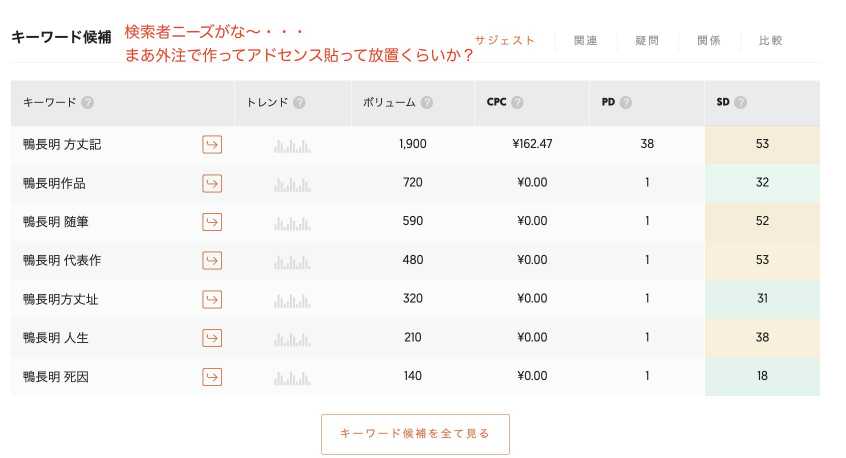This screenshot has width=846, height=458.
Task: Open CPC column help icon
Action: pos(517,102)
